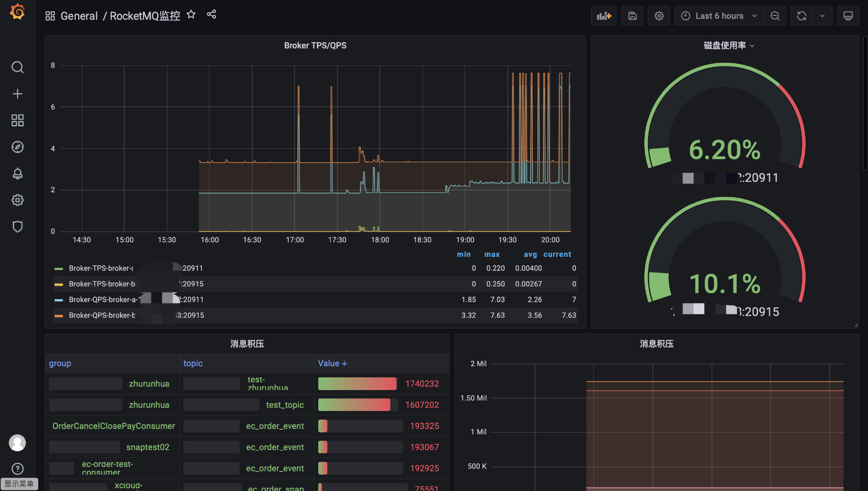Add a new panel to the dashboard
Viewport: 868px width, 491px height.
tap(603, 15)
